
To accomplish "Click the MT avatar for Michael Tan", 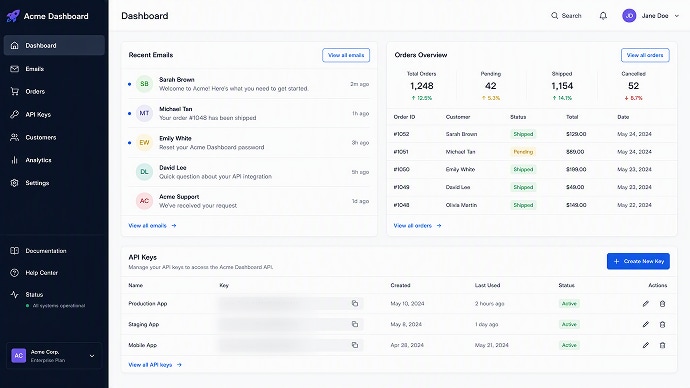I will tap(144, 113).
